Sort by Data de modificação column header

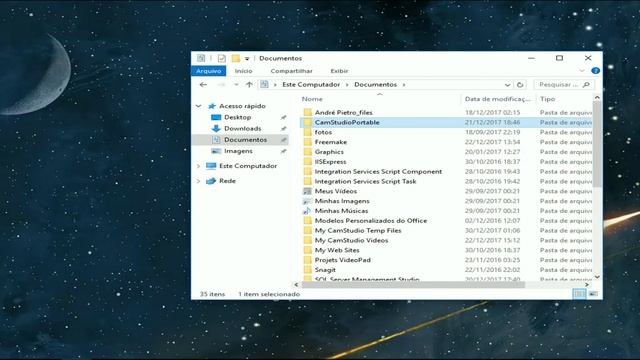[x=498, y=99]
